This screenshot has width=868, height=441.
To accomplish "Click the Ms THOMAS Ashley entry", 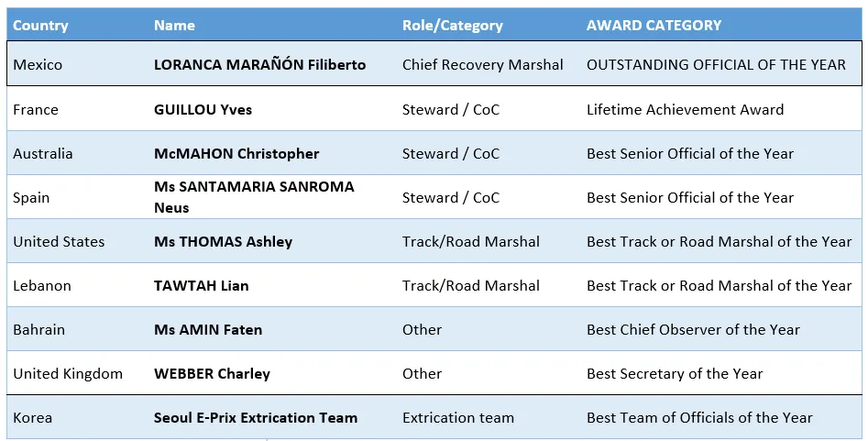I will (x=223, y=241).
